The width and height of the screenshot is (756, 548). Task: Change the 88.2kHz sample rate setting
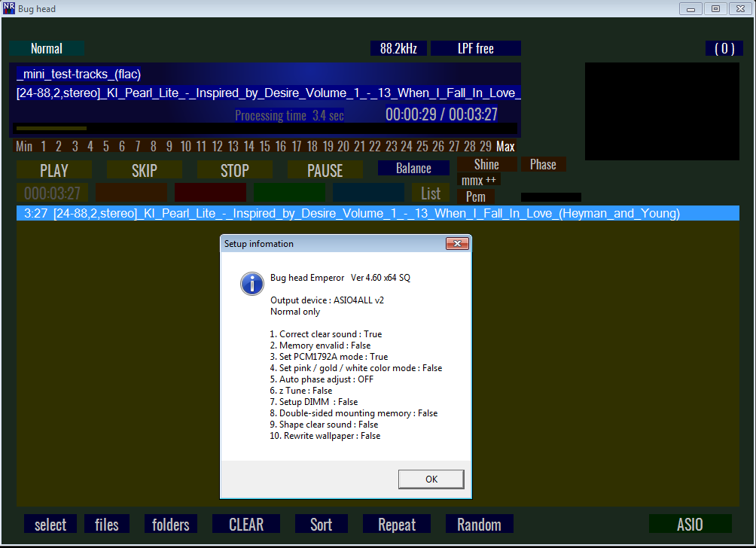pos(398,48)
